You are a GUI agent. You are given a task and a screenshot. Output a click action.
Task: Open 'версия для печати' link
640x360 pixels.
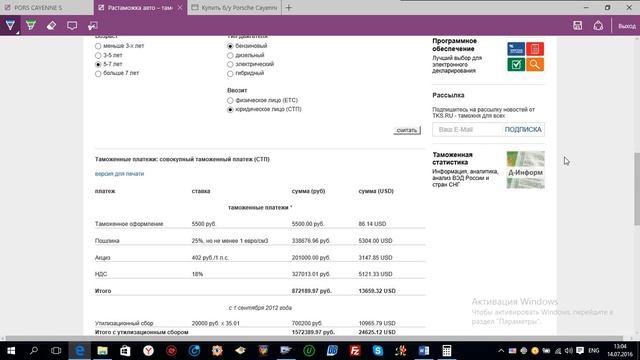(119, 174)
